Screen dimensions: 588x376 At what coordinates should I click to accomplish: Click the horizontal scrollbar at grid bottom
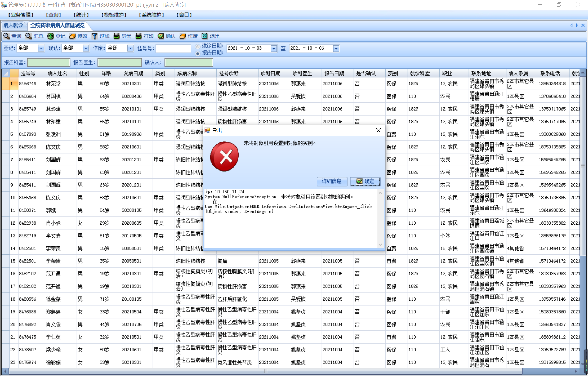click(x=265, y=371)
